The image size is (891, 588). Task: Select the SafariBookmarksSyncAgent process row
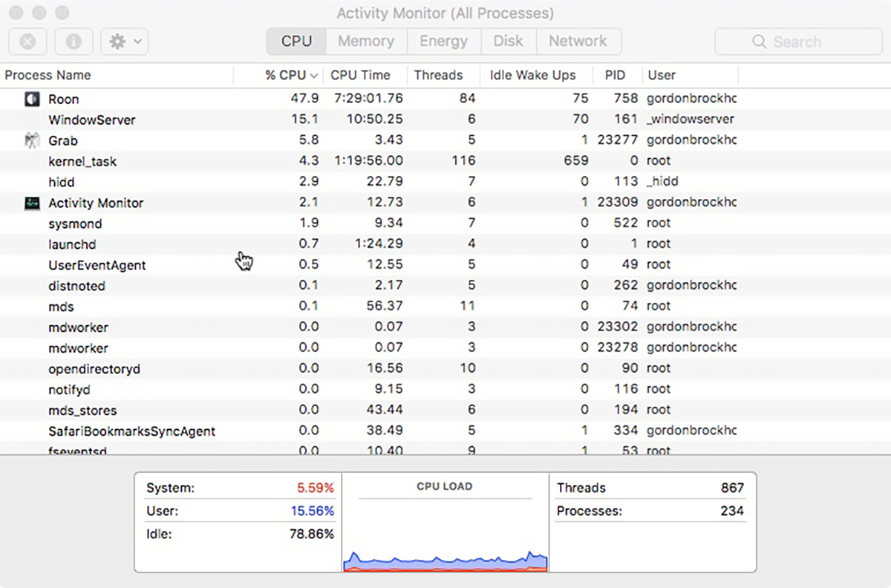point(446,431)
